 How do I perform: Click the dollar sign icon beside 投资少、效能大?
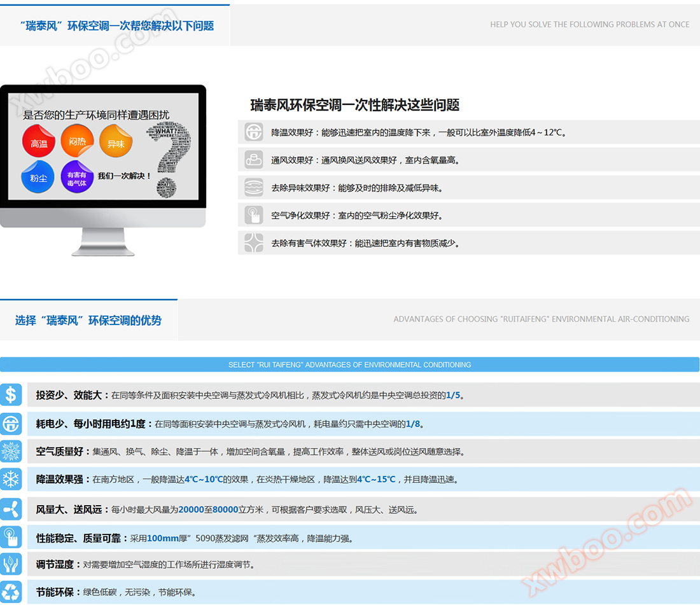11,395
